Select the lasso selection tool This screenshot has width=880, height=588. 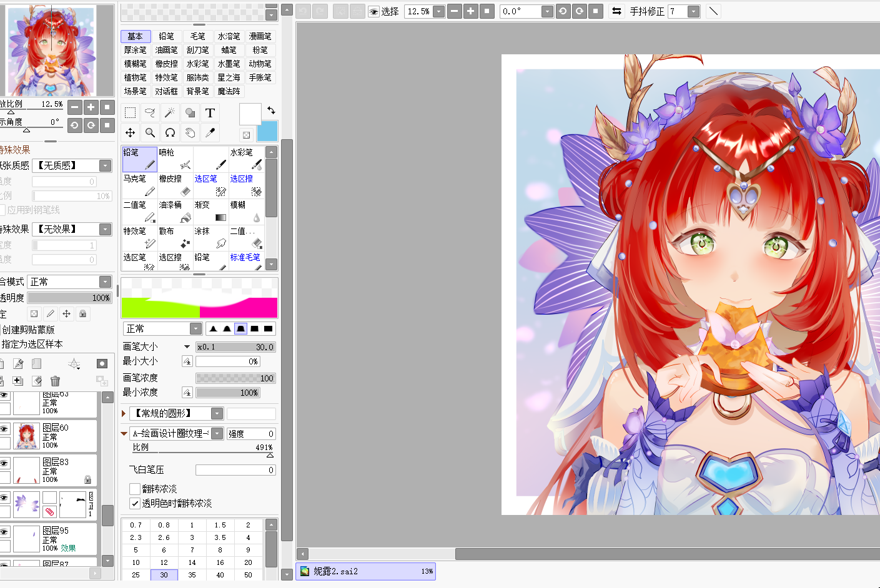150,113
